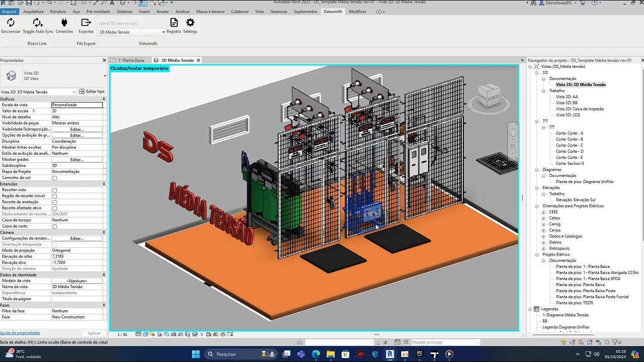
Task: Click the Sincronizar Datasmith icon
Action: (11, 23)
